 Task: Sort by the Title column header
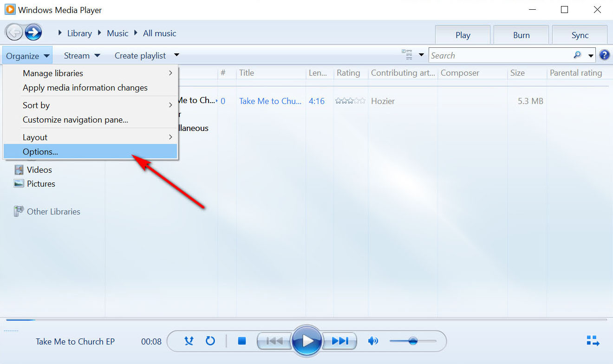click(271, 73)
